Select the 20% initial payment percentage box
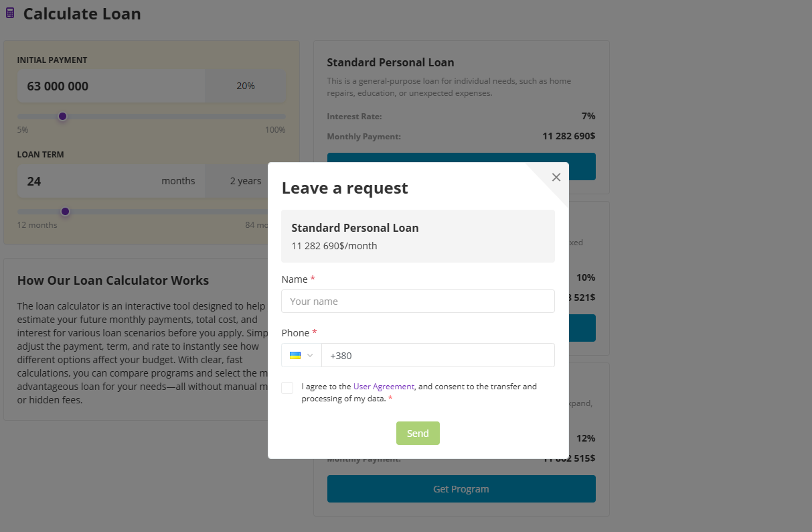This screenshot has height=532, width=812. [x=246, y=86]
